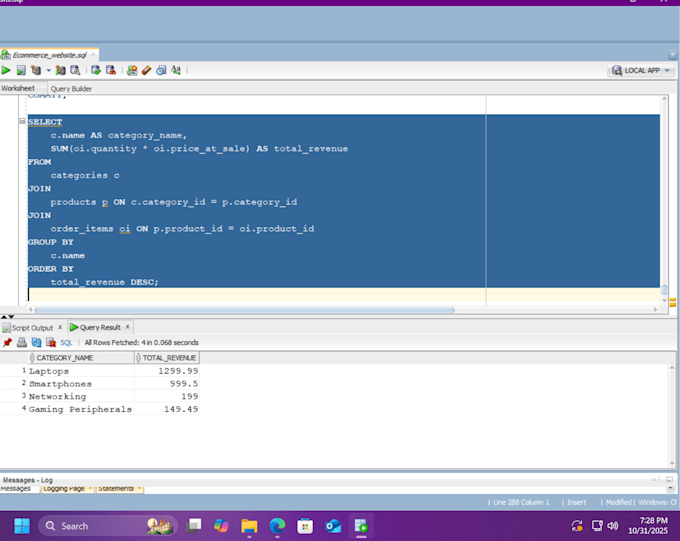Switch to the Query Builder tab
The height and width of the screenshot is (541, 680).
point(71,89)
